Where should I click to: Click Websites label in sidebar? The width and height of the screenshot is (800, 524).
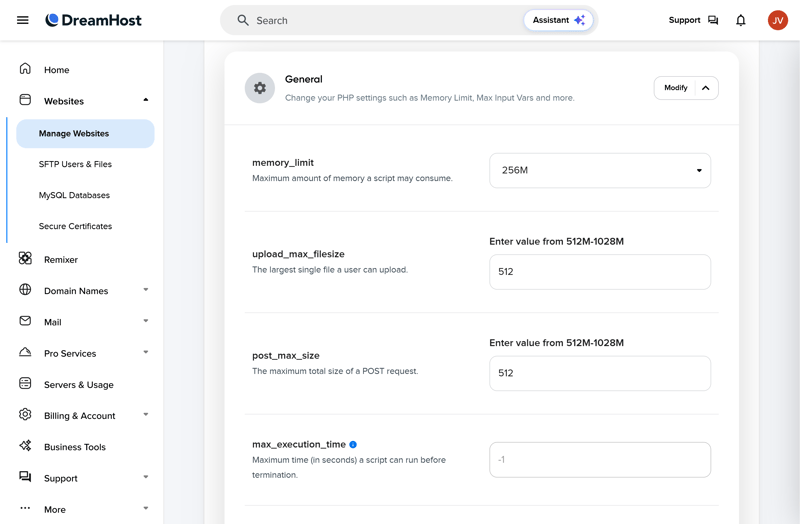click(x=64, y=101)
